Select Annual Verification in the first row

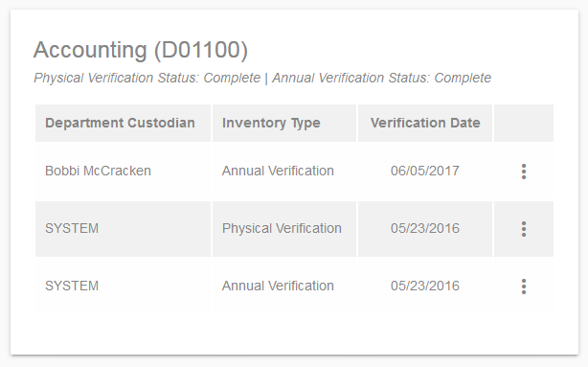point(278,172)
